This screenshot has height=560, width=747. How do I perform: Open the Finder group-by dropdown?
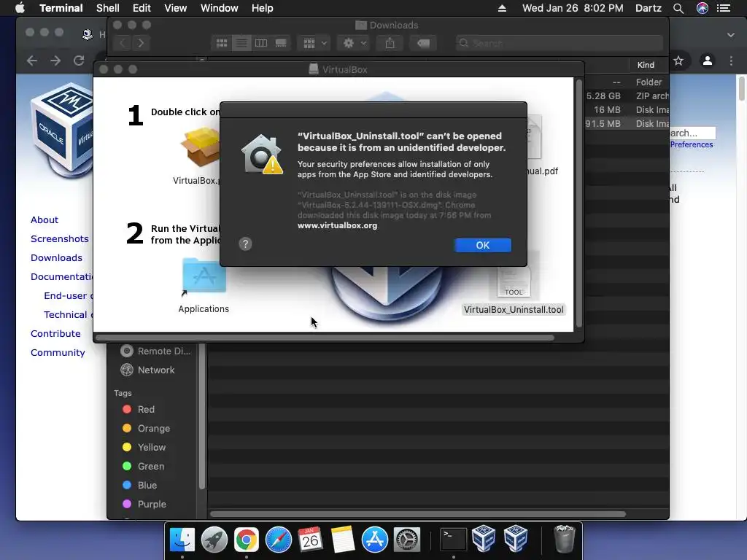314,43
